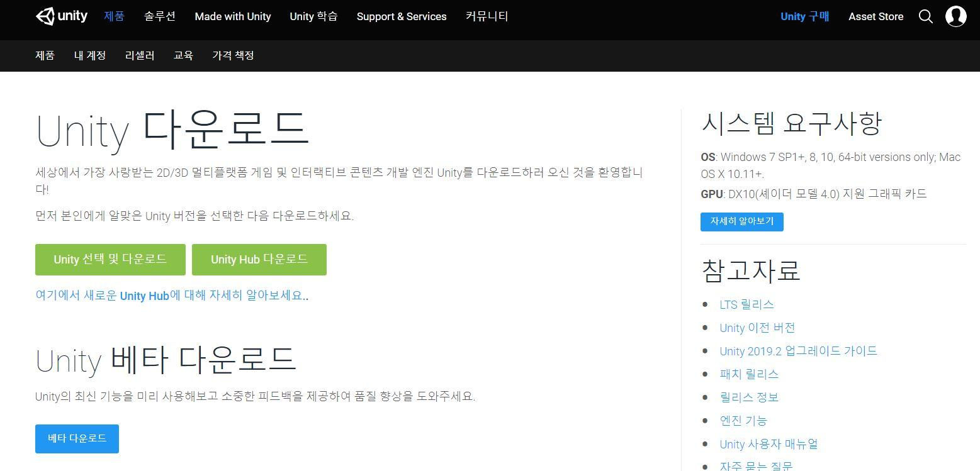Click the Unity 베타 다운로드 heading
This screenshot has height=471, width=980.
(166, 360)
